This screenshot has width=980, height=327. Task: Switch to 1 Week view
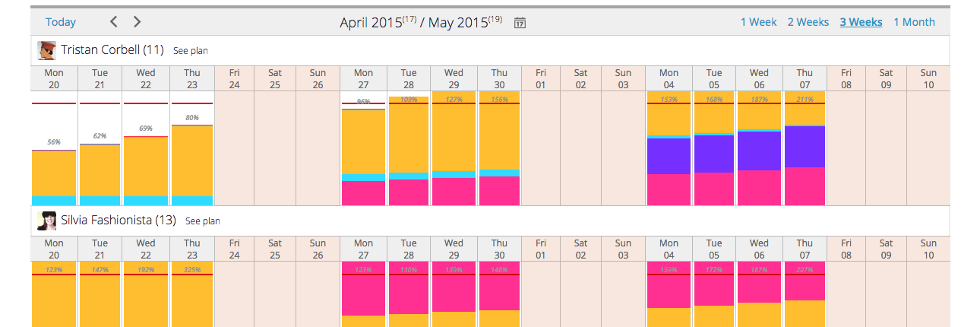coord(758,22)
